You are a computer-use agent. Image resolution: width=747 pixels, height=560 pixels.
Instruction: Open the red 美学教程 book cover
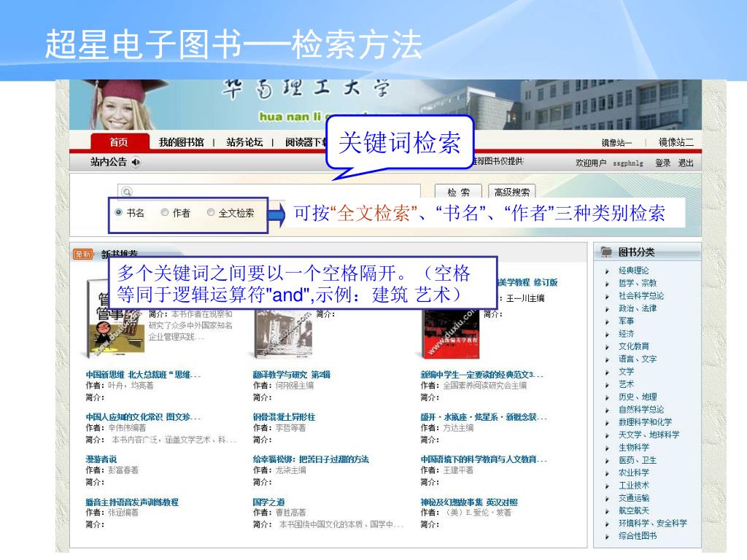[451, 334]
